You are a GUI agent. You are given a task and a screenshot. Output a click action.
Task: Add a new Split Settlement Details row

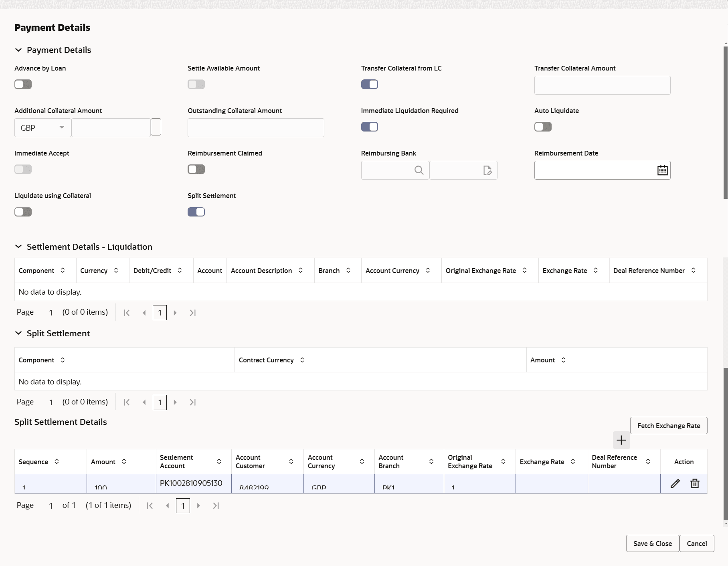(x=621, y=440)
